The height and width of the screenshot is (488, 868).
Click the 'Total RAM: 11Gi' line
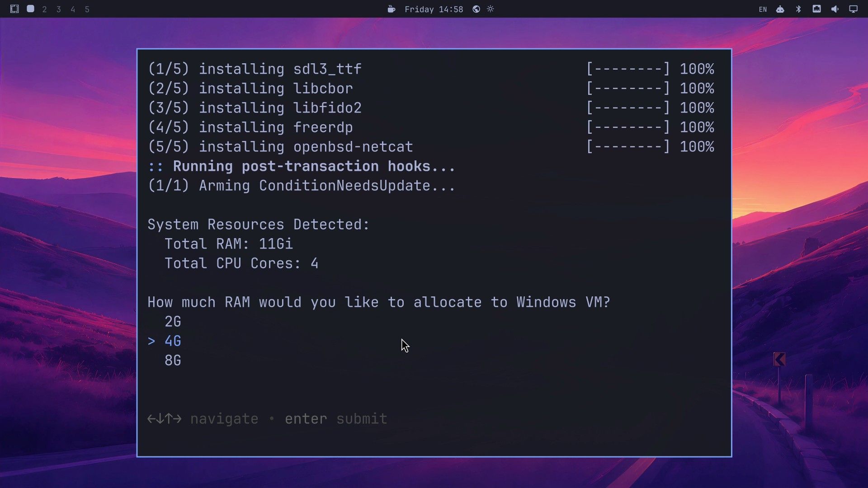click(229, 244)
